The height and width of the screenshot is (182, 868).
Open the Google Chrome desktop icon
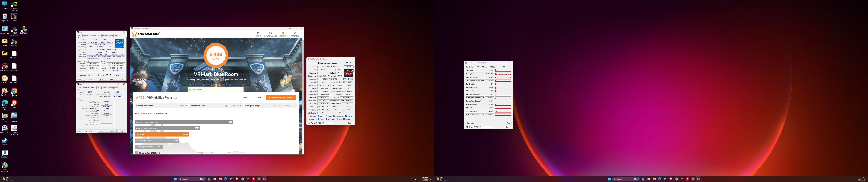point(14,93)
